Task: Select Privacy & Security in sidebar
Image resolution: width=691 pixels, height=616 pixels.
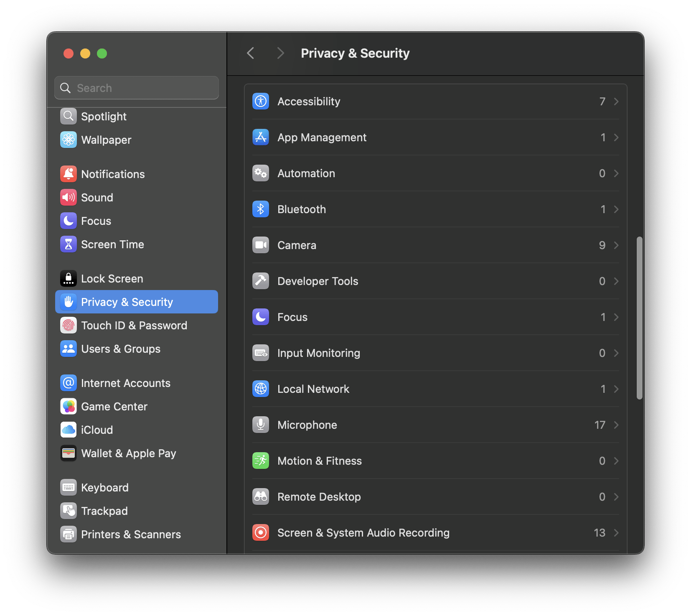Action: click(x=137, y=302)
